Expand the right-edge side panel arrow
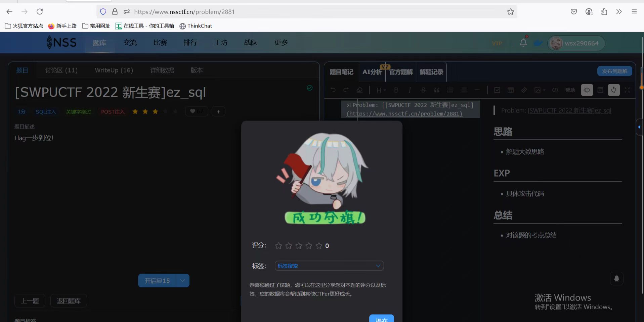Viewport: 644px width, 322px height. pyautogui.click(x=639, y=127)
